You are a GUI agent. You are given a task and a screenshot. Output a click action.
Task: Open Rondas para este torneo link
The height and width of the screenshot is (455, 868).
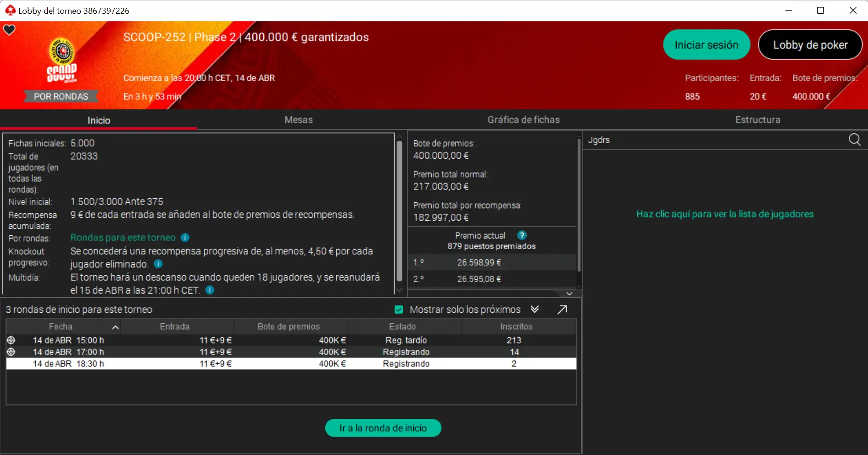[x=123, y=238]
